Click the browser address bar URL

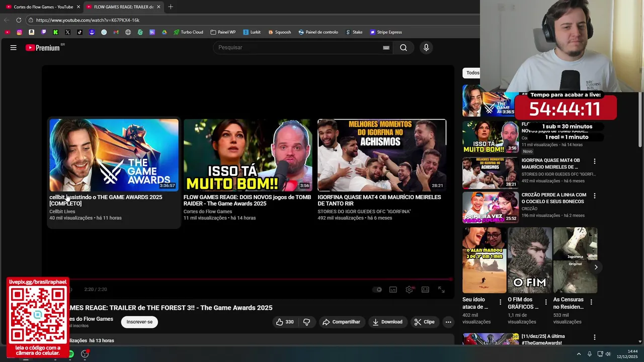88,20
